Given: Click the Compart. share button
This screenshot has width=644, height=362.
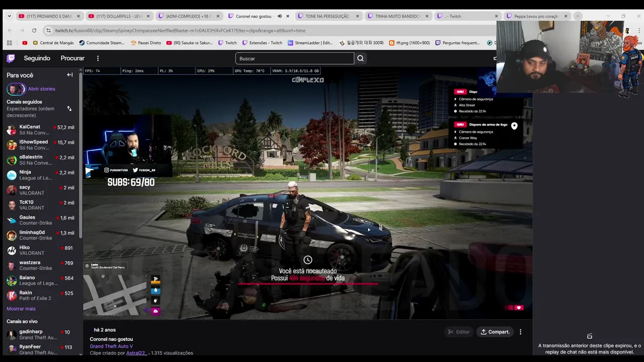Looking at the screenshot, I should point(495,332).
